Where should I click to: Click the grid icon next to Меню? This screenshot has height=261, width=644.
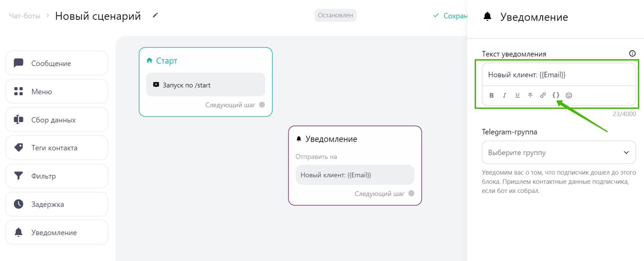18,91
